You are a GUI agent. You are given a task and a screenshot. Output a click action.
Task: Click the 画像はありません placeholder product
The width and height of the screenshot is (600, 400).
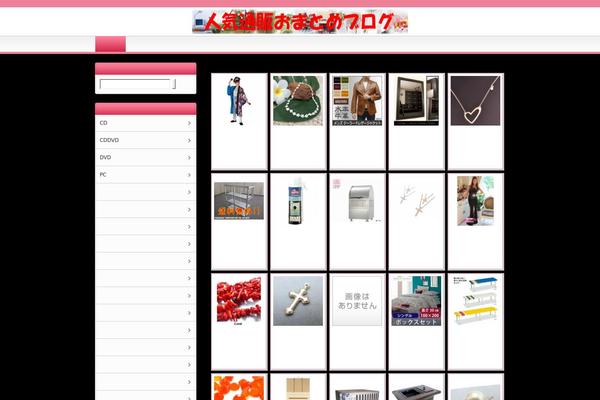(x=357, y=301)
